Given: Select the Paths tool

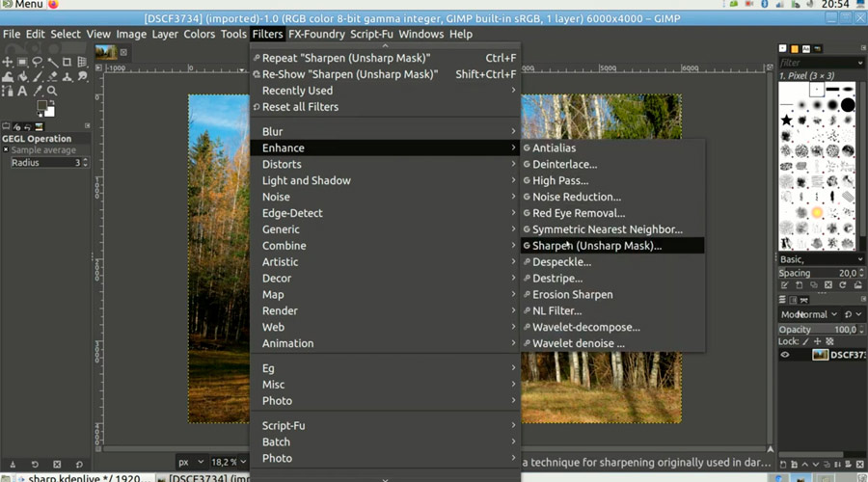Looking at the screenshot, I should (x=7, y=91).
